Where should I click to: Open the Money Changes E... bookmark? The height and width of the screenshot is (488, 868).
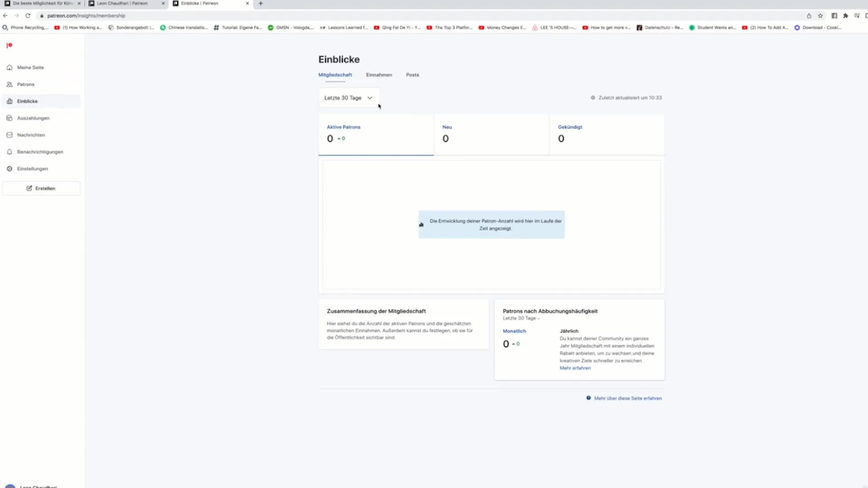503,28
